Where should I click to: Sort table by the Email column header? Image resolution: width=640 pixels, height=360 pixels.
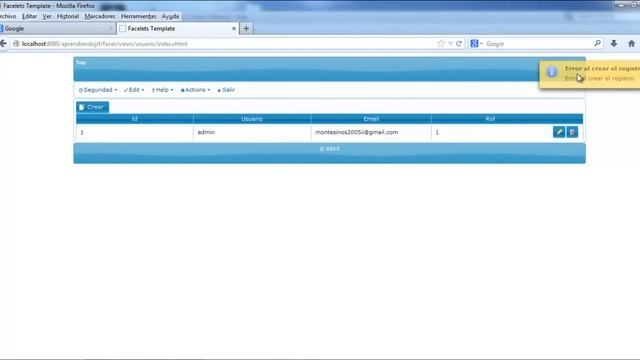[371, 119]
